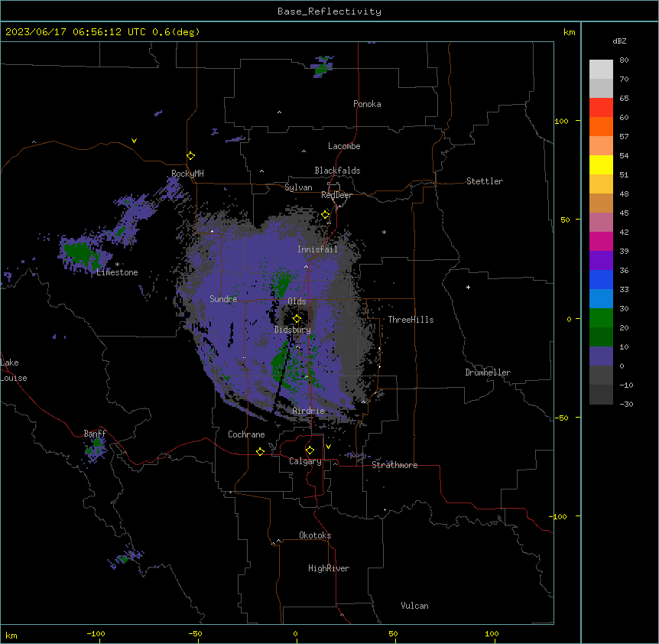Click yellow V marker northwest of RockyMH

pyautogui.click(x=134, y=141)
